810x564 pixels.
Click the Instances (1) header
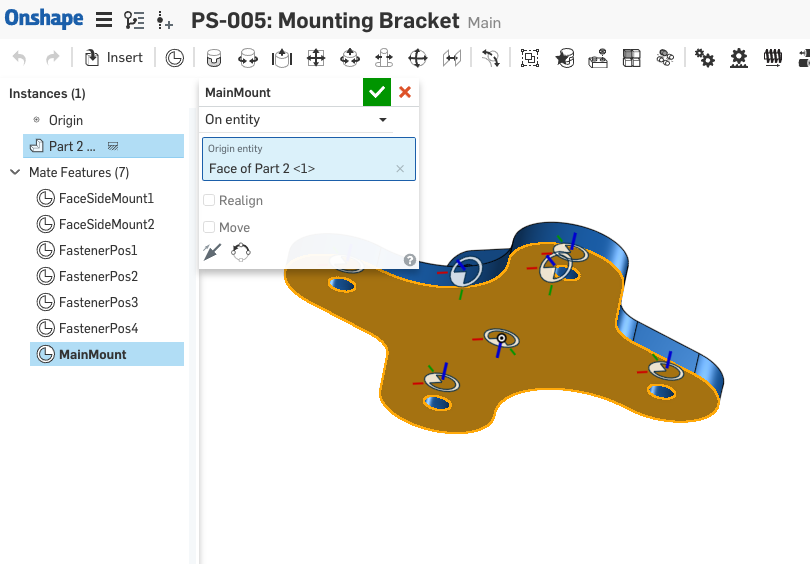(47, 93)
